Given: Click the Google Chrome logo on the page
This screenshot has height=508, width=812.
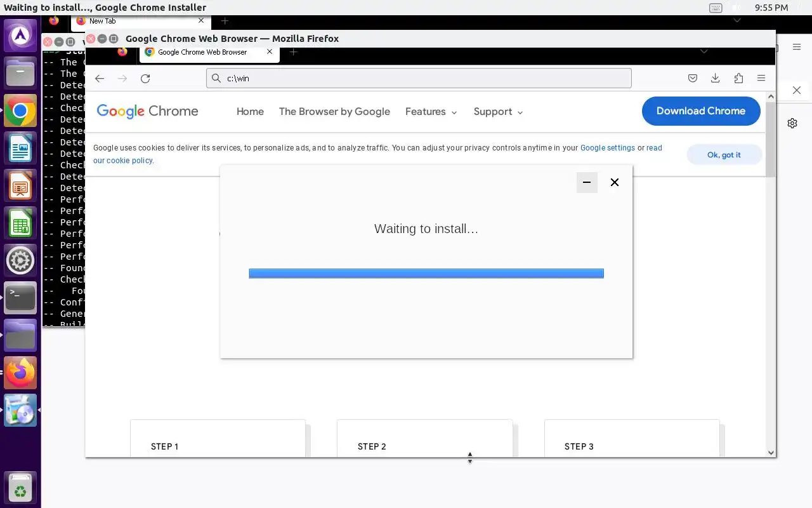Looking at the screenshot, I should click(148, 111).
